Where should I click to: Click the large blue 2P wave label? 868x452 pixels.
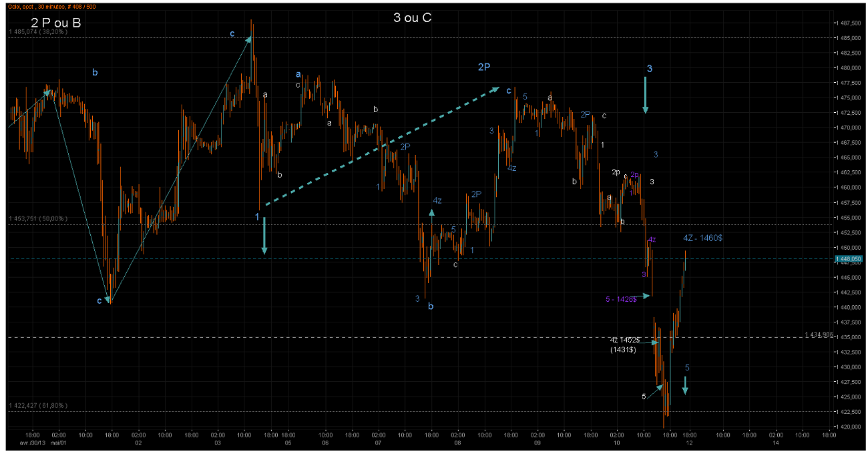pyautogui.click(x=484, y=67)
